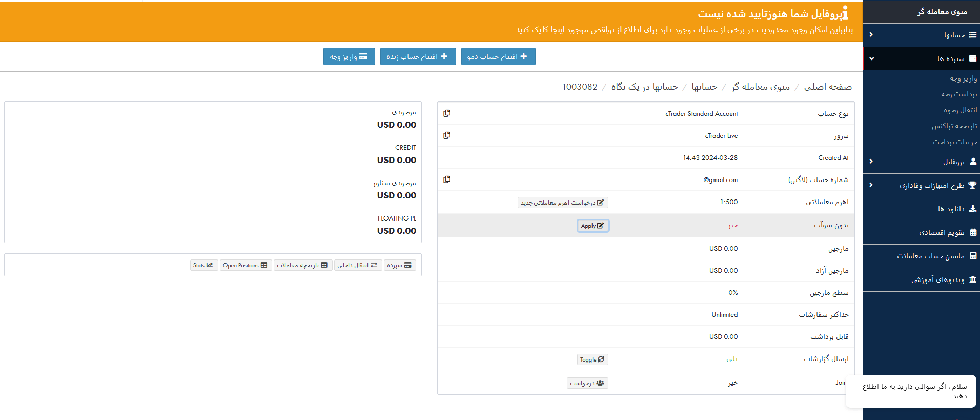Image resolution: width=980 pixels, height=420 pixels.
Task: Click the Unlimited max orders value
Action: [x=725, y=315]
